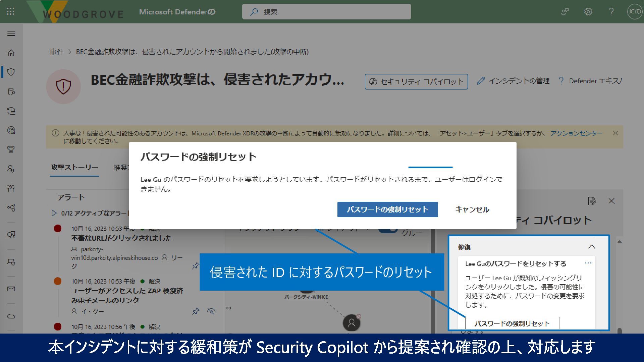
Task: Confirm the blue パスワードの強制リセット button
Action: [x=387, y=209]
